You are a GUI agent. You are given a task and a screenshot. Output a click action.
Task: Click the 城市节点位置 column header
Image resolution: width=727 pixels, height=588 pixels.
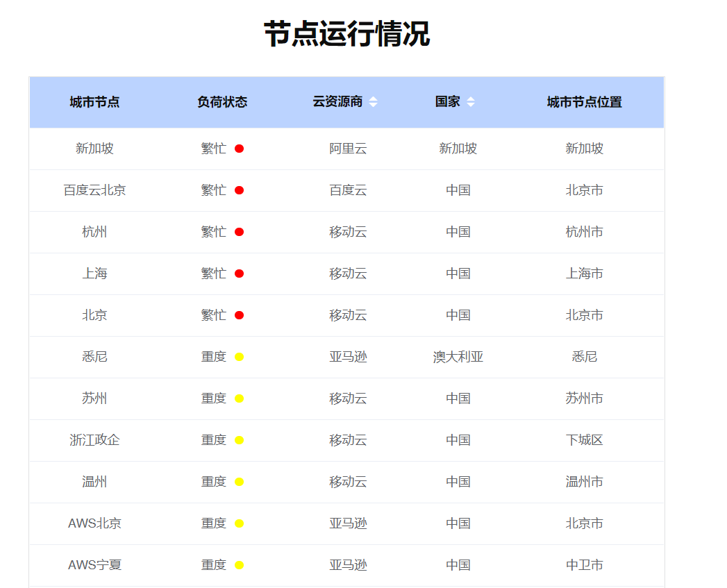pyautogui.click(x=584, y=102)
